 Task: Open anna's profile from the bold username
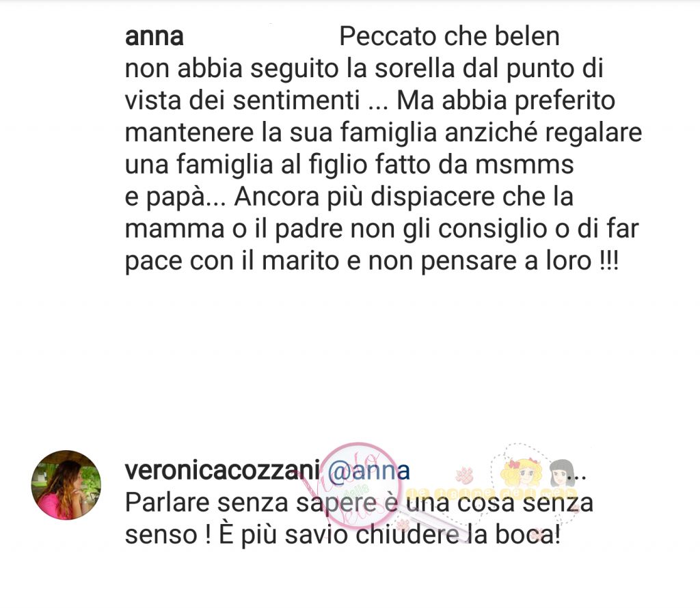pos(154,37)
